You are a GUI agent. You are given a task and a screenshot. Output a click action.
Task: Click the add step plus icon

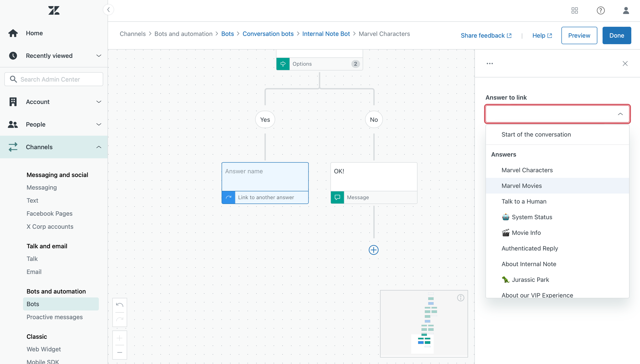coord(373,250)
